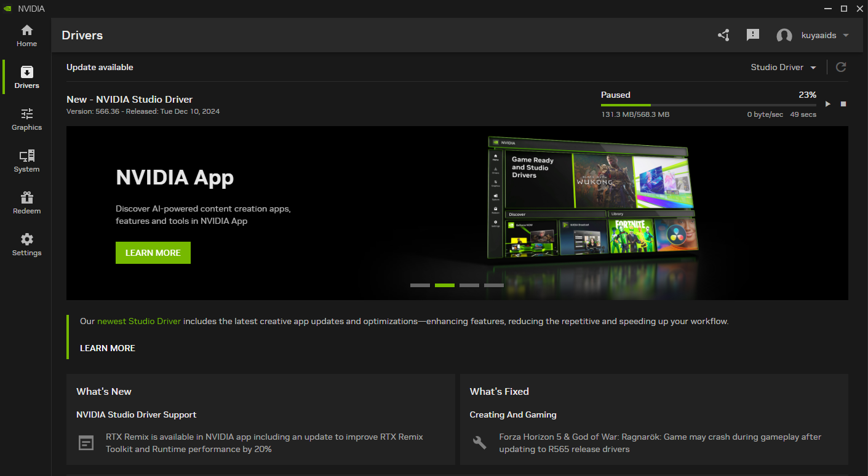Click the download progress bar
This screenshot has height=476, width=868.
pyautogui.click(x=709, y=105)
